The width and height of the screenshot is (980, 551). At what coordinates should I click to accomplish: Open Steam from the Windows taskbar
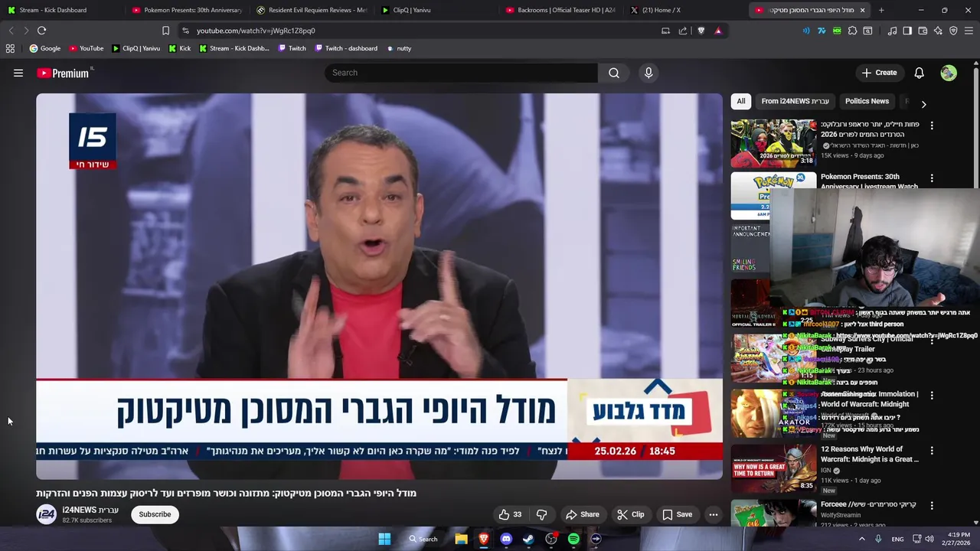[528, 539]
